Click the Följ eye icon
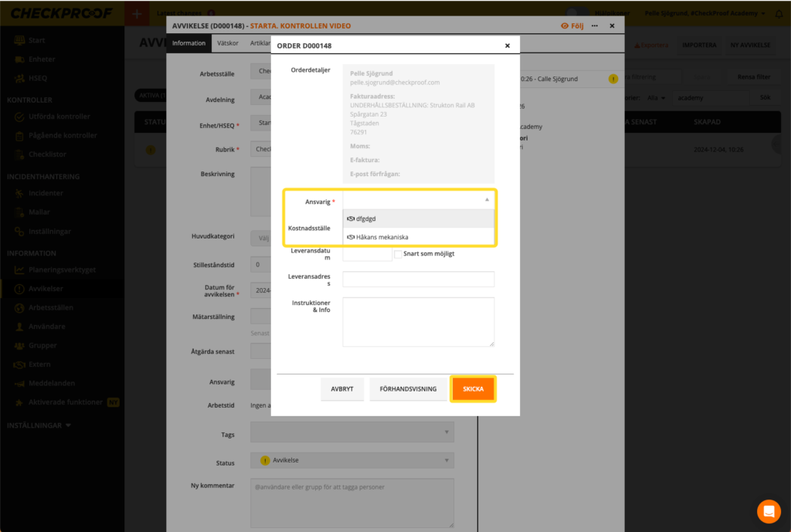 [x=564, y=26]
